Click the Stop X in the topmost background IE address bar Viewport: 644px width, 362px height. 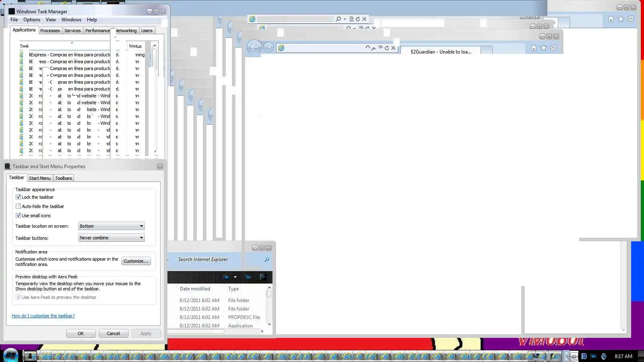coord(364,19)
